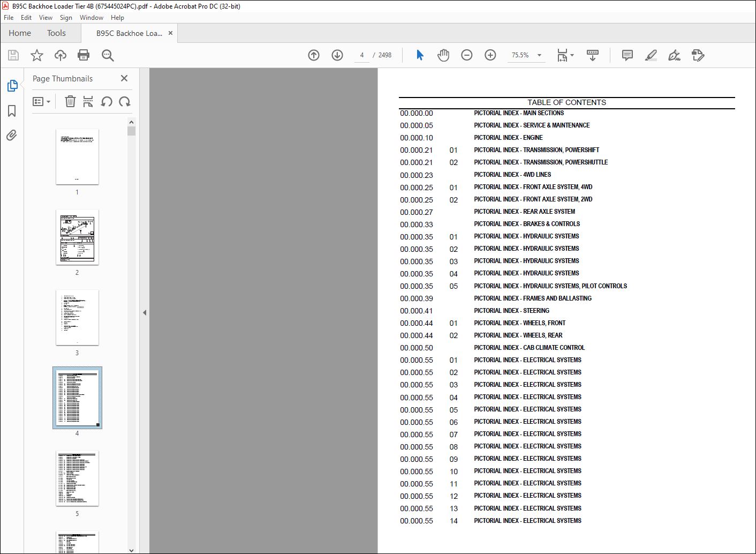Click the thumbnail panel scrollbar handle
This screenshot has width=756, height=554.
click(x=132, y=131)
